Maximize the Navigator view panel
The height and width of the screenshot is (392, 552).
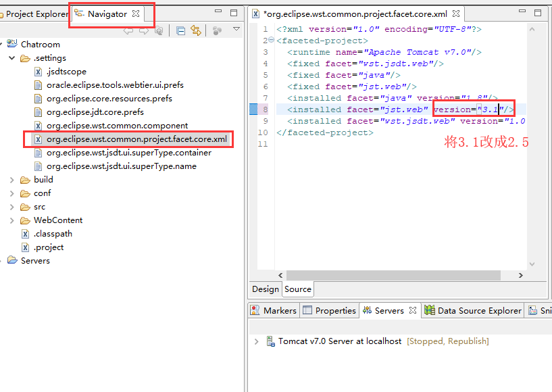[234, 13]
